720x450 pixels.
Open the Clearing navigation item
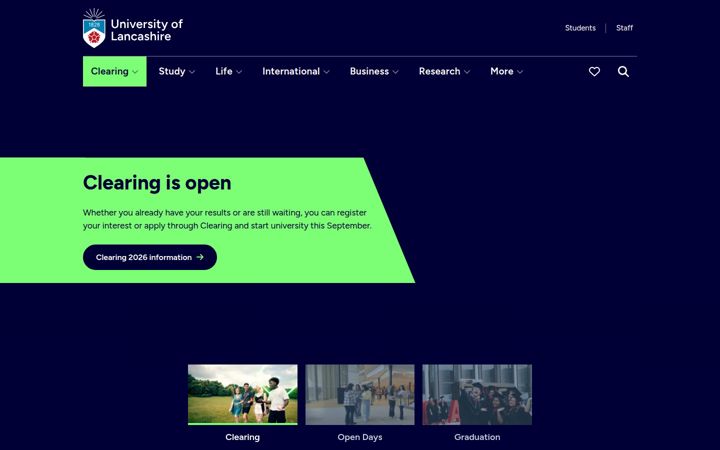pyautogui.click(x=115, y=71)
